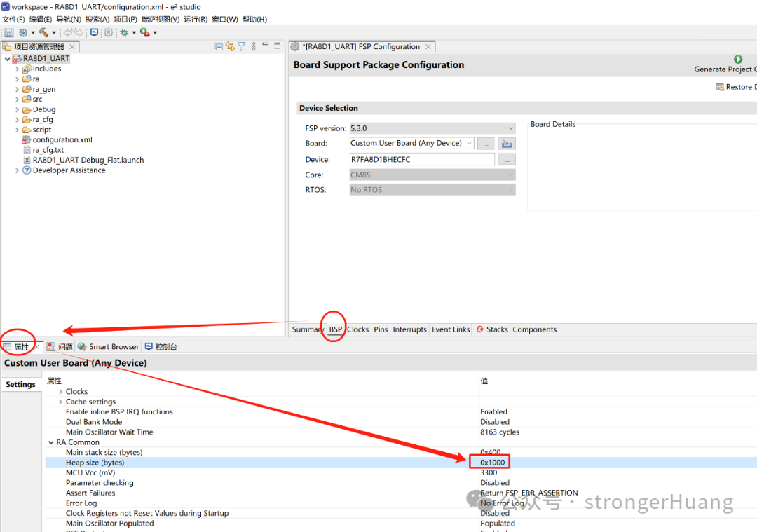Switch to the BSP tab
The image size is (757, 532).
point(336,329)
